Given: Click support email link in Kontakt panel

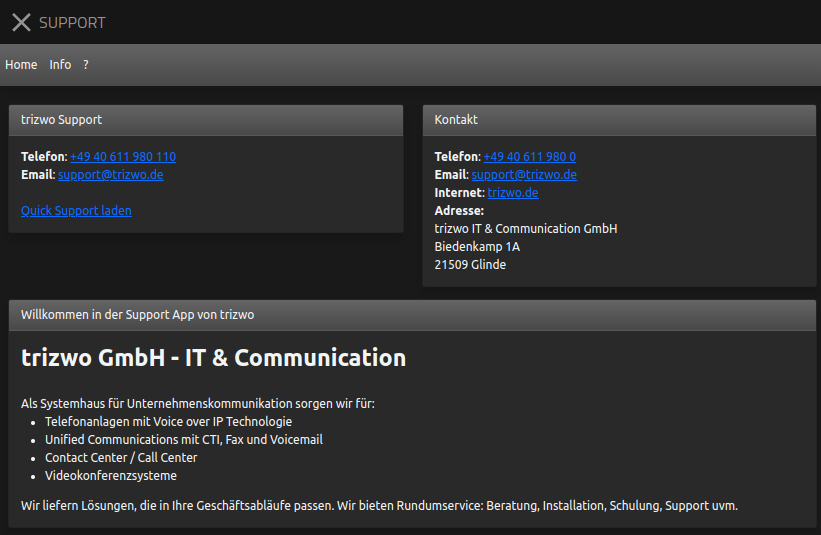Looking at the screenshot, I should pyautogui.click(x=524, y=174).
